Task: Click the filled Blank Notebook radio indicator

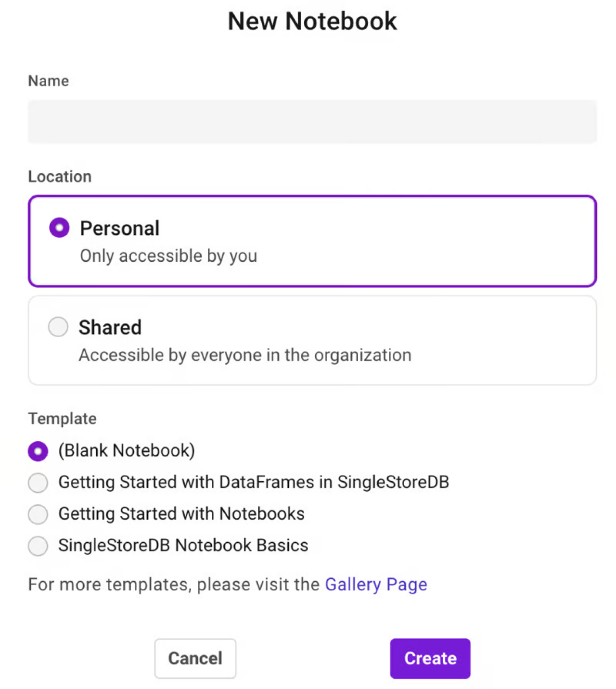Action: (38, 451)
